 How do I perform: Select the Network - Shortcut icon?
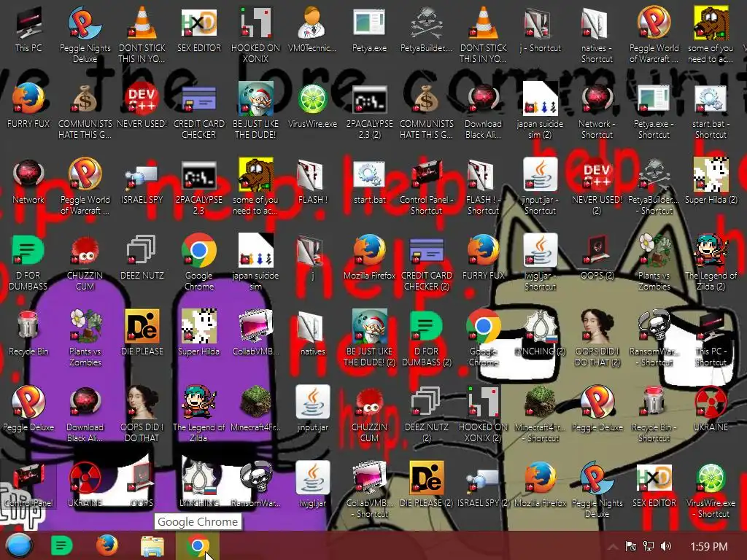click(597, 111)
